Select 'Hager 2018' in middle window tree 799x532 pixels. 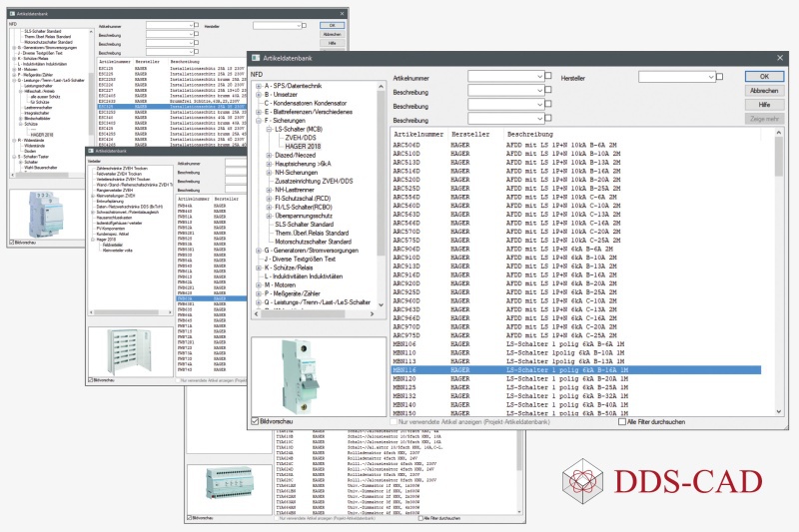coord(106,240)
